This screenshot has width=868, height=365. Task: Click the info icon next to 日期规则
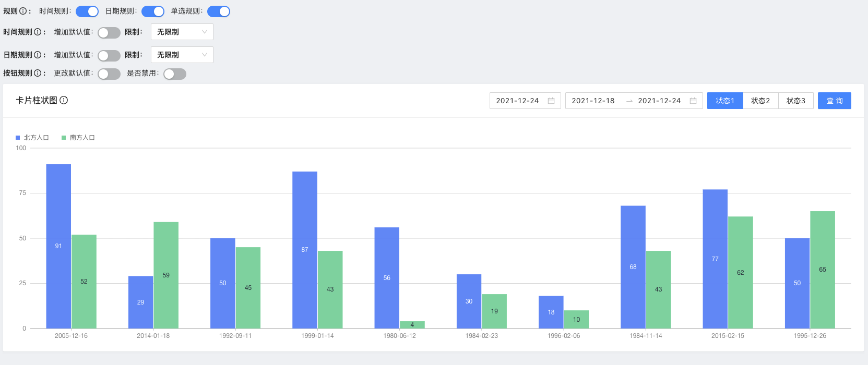tap(38, 55)
